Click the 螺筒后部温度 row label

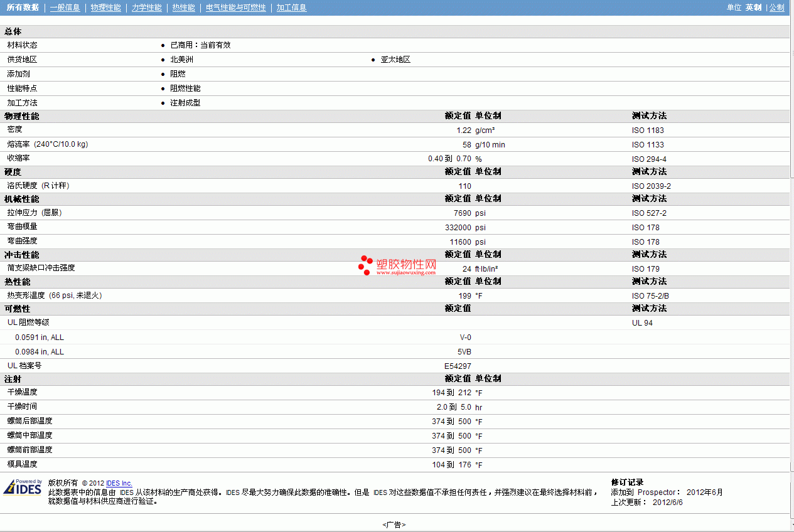coord(30,421)
